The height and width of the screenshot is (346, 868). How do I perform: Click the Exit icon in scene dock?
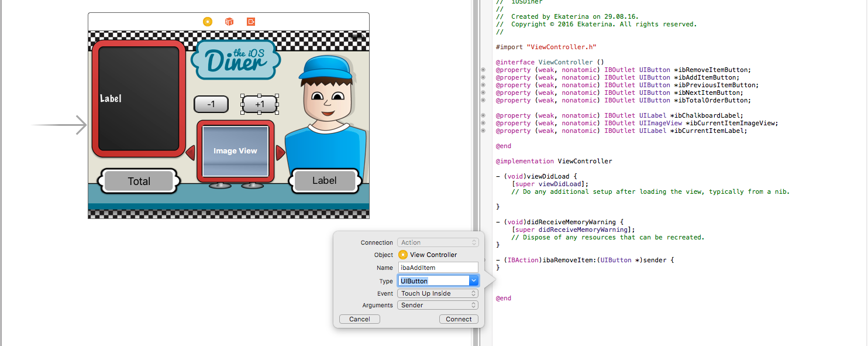(251, 22)
